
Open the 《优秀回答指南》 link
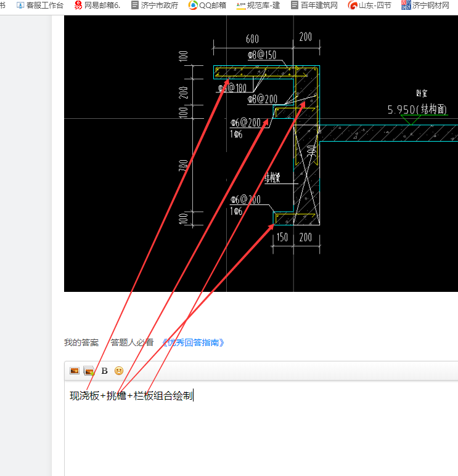click(194, 342)
